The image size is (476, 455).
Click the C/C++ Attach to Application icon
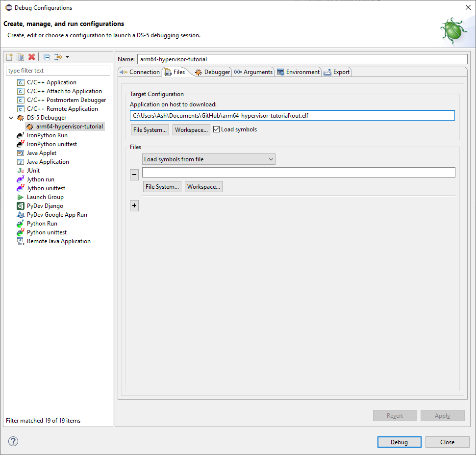pyautogui.click(x=20, y=91)
